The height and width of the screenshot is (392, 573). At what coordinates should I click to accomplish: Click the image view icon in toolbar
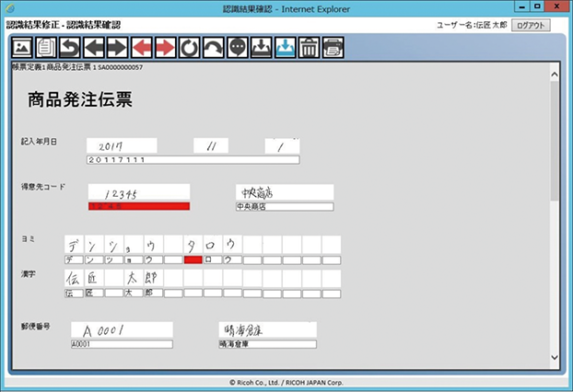click(22, 47)
